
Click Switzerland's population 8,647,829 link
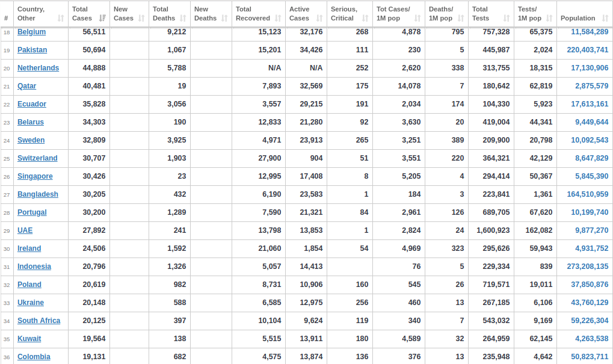click(591, 158)
